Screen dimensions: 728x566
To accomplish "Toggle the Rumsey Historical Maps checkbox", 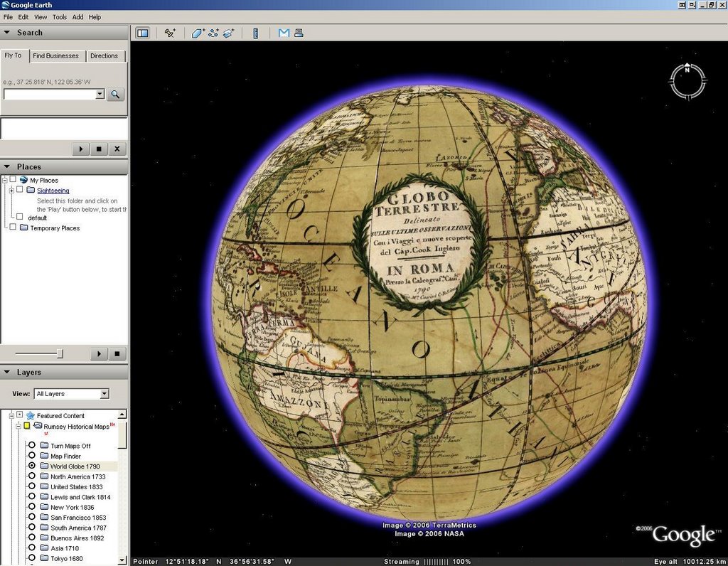I will point(26,426).
